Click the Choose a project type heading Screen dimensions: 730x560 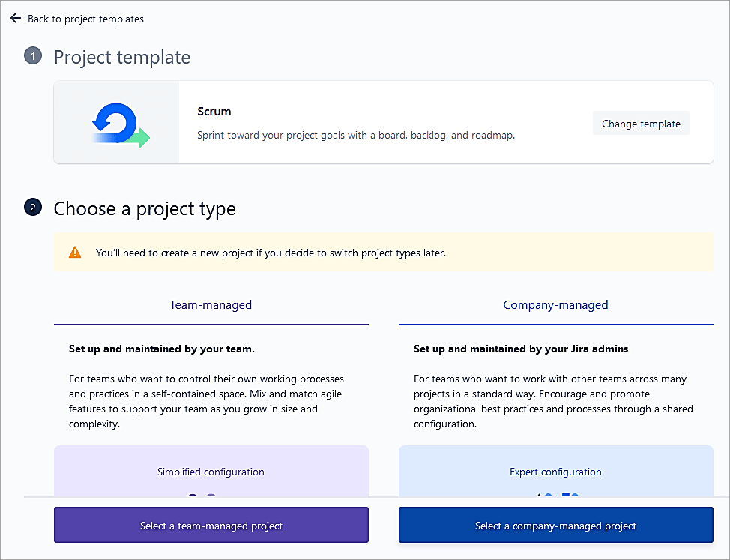(145, 209)
